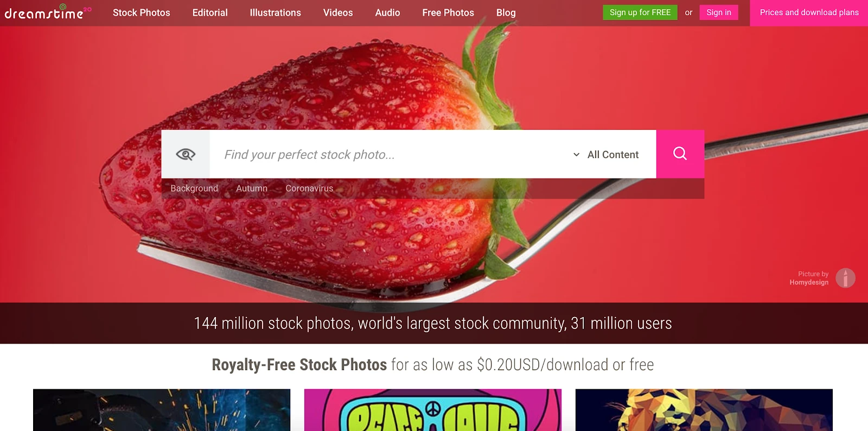This screenshot has height=431, width=868.
Task: Open the Stock Photos menu
Action: pyautogui.click(x=141, y=12)
